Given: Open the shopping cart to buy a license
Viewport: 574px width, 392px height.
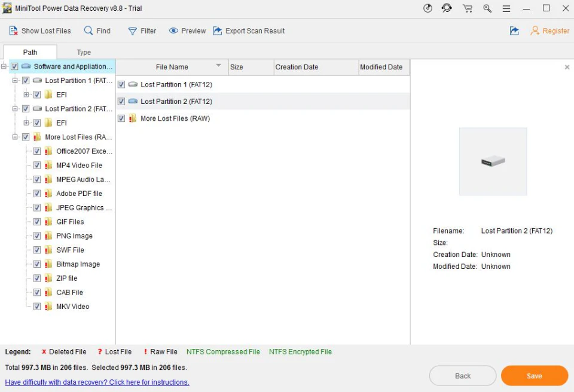Looking at the screenshot, I should tap(468, 8).
